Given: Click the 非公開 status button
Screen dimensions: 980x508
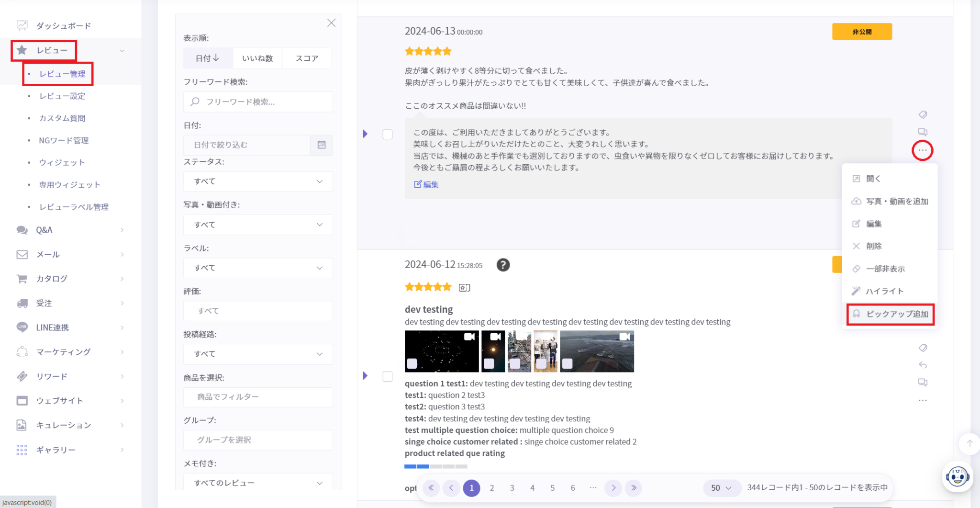Looking at the screenshot, I should (x=862, y=32).
